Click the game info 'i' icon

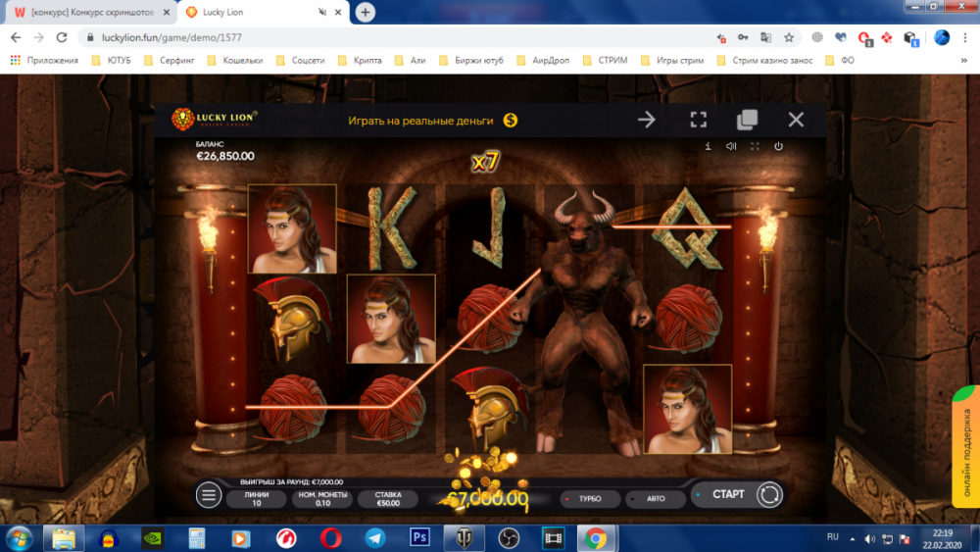[x=708, y=146]
